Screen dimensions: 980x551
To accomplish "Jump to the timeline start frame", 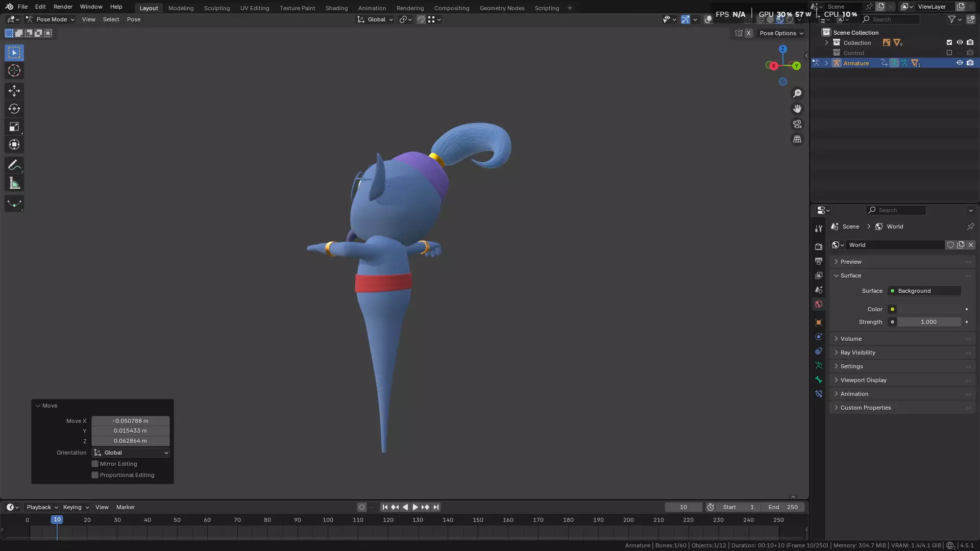I will click(385, 507).
